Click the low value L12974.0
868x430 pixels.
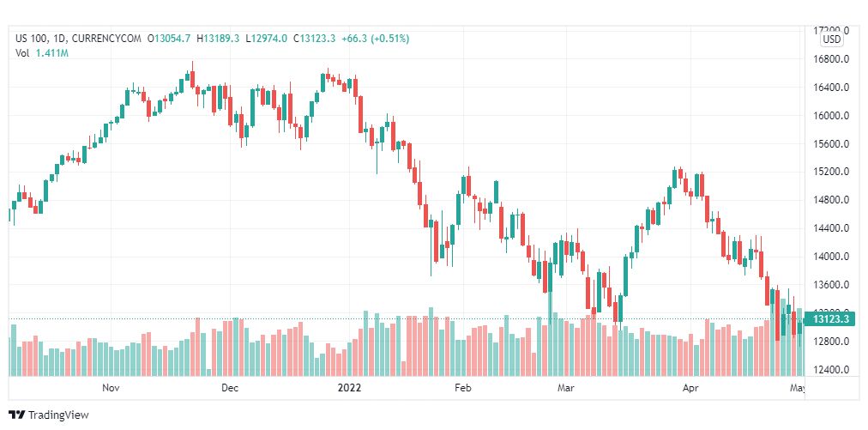[266, 39]
